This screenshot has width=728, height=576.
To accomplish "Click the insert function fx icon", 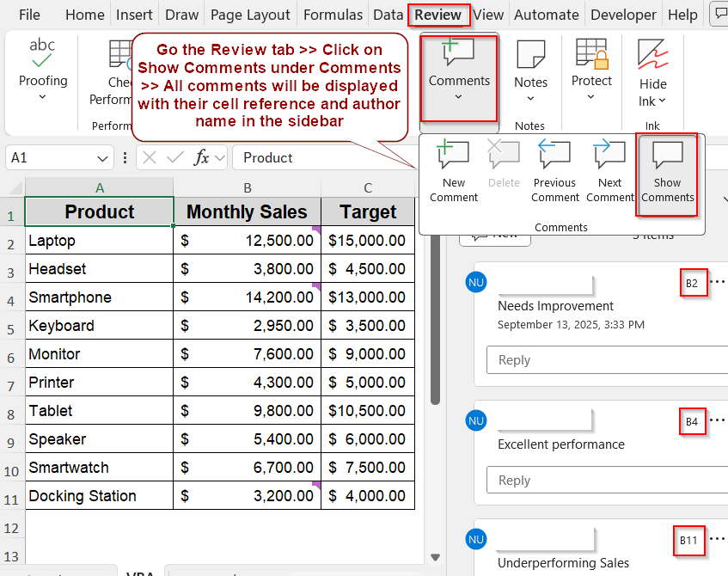I will 202,157.
